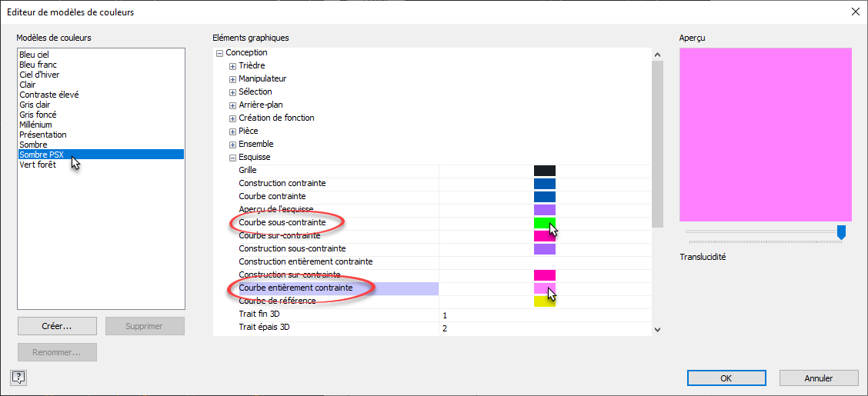Select the Vert forêt color model
This screenshot has height=396, width=868.
(39, 165)
